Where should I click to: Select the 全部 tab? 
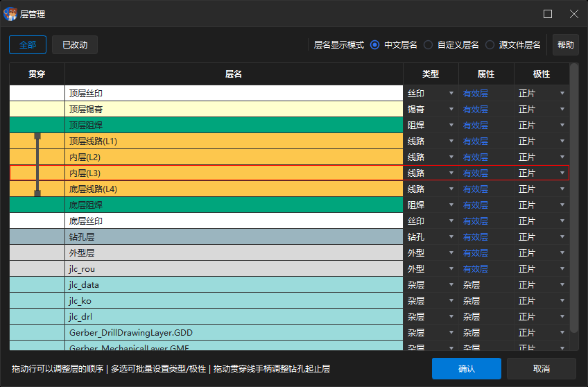point(28,44)
